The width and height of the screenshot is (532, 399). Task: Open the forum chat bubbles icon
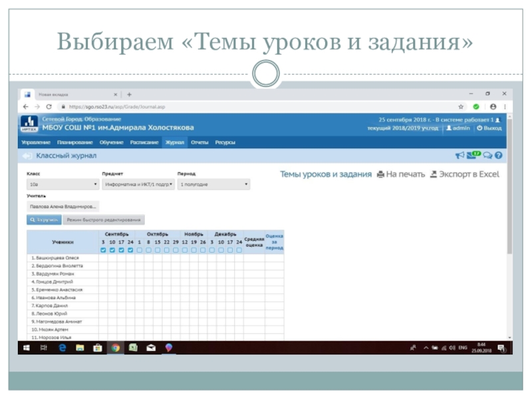[487, 156]
